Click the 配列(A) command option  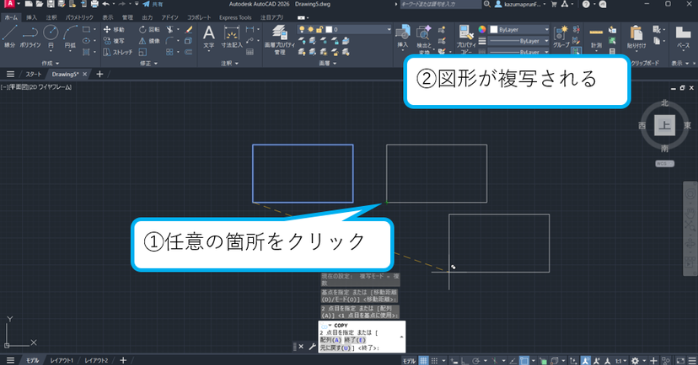tap(330, 340)
